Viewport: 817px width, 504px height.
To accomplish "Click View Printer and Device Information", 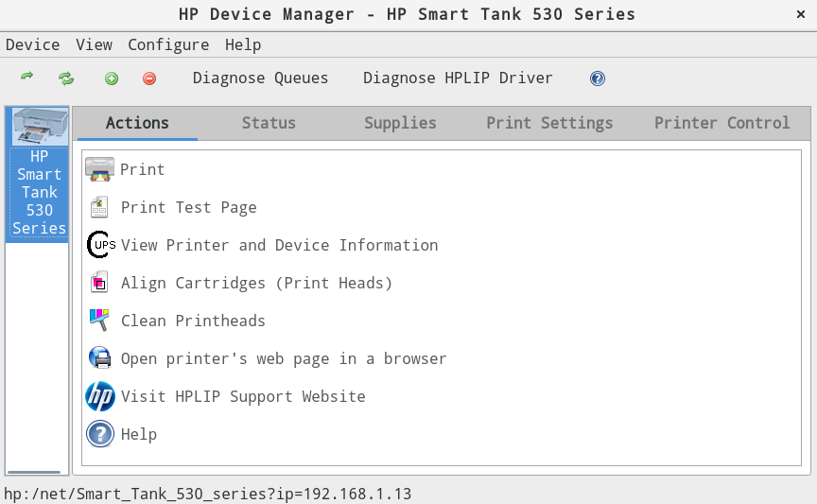I will tap(279, 245).
